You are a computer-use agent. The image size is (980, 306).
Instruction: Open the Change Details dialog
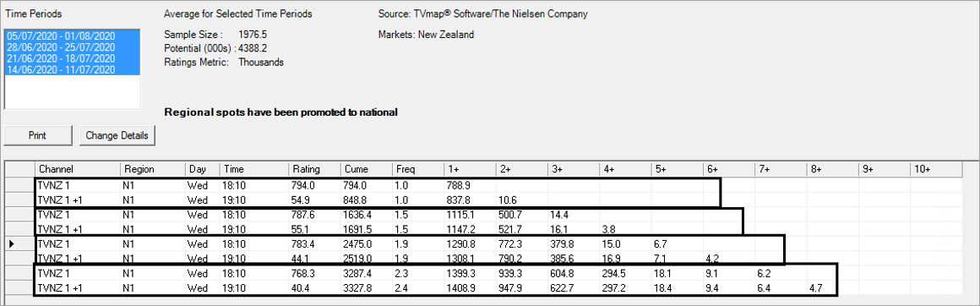pyautogui.click(x=117, y=135)
